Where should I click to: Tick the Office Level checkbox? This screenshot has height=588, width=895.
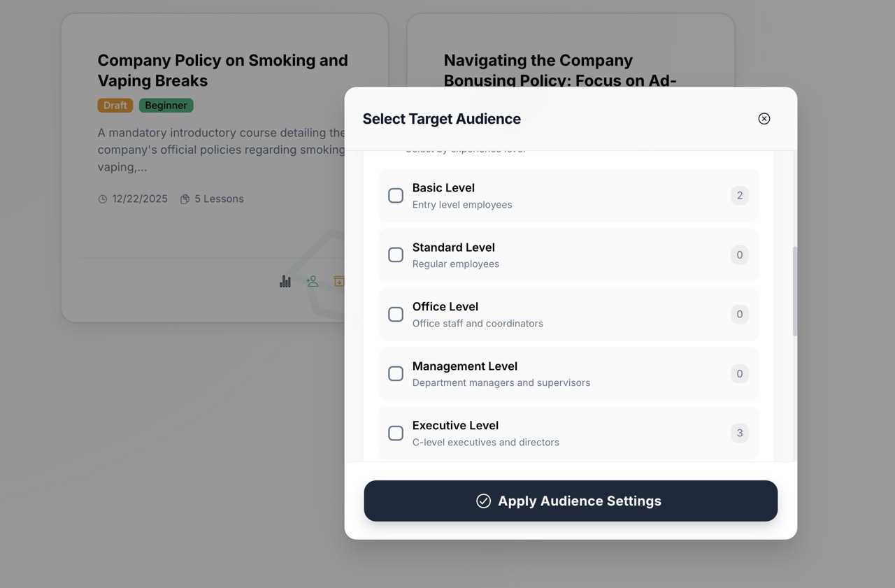coord(396,315)
